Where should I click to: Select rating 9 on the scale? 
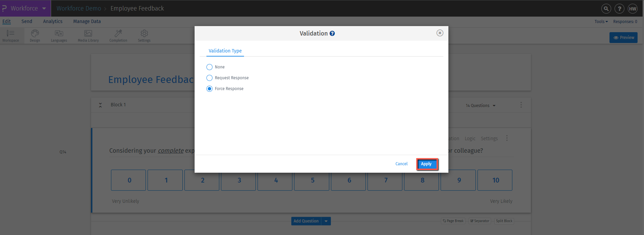click(x=458, y=180)
